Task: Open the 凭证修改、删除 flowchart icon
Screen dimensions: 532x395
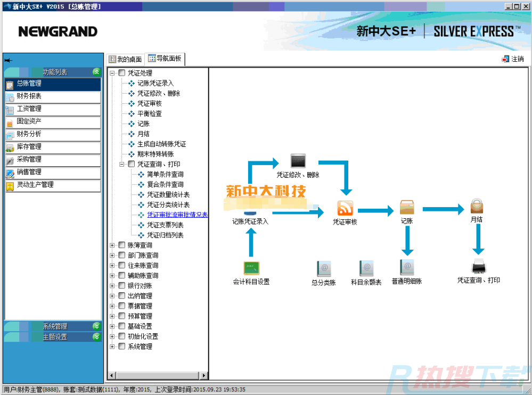Action: [298, 161]
